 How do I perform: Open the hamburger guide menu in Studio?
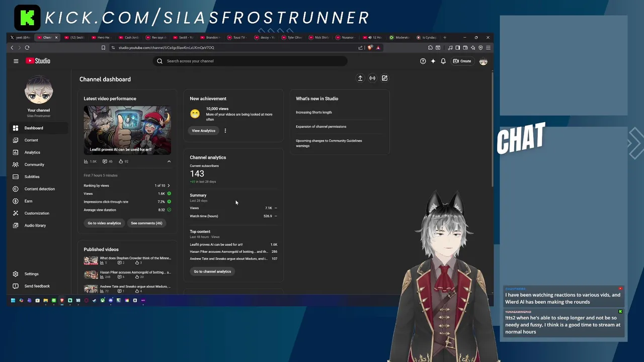pyautogui.click(x=16, y=61)
